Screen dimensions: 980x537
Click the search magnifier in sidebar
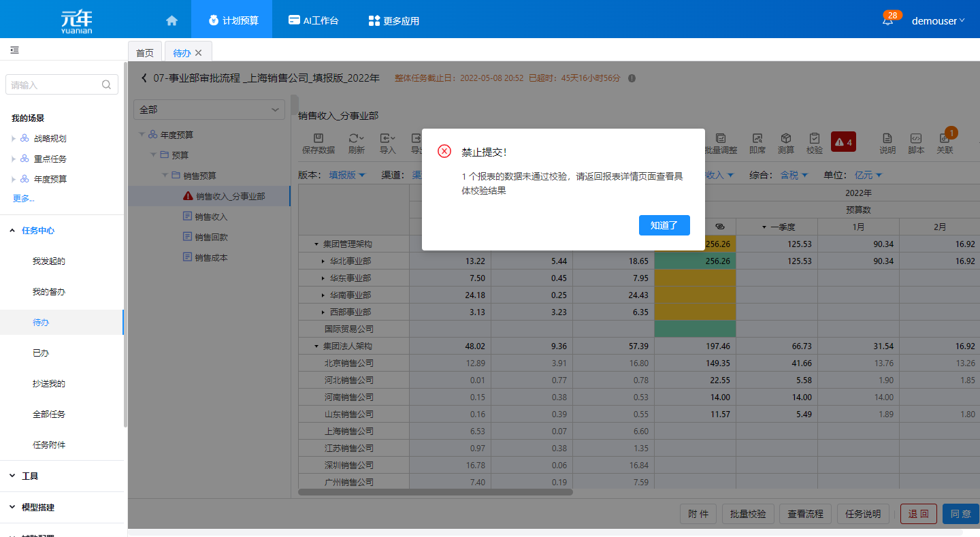[106, 85]
